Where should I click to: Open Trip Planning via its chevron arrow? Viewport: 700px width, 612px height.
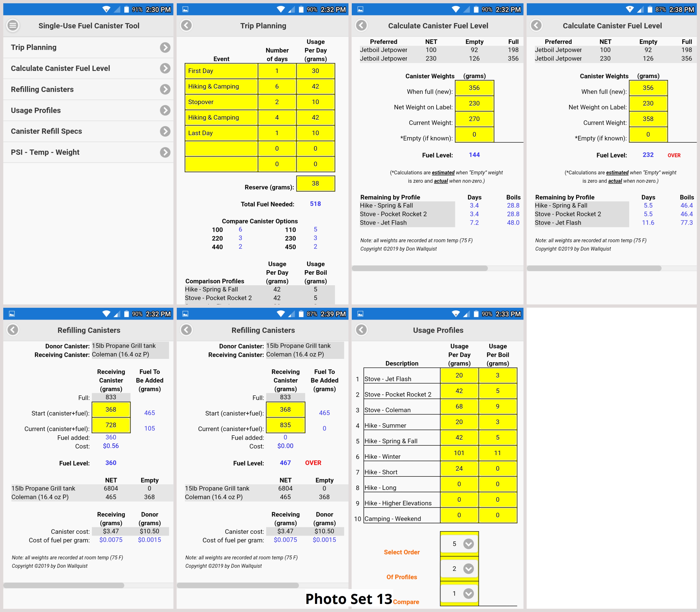point(165,47)
